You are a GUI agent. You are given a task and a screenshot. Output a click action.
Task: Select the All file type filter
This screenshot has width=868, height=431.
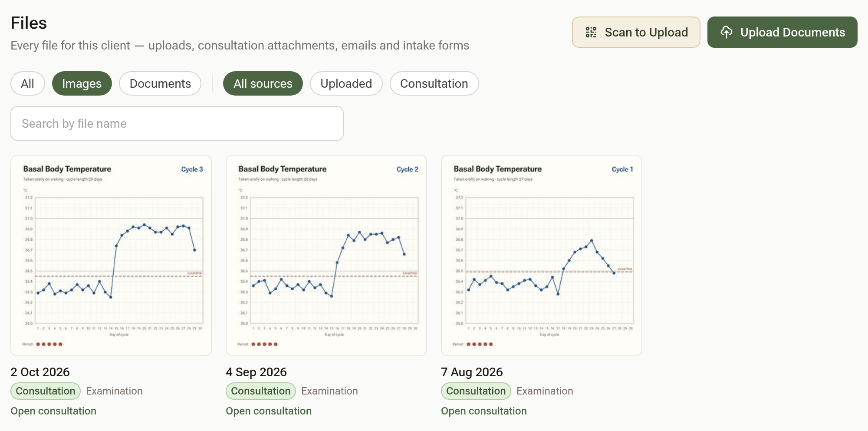(x=27, y=83)
